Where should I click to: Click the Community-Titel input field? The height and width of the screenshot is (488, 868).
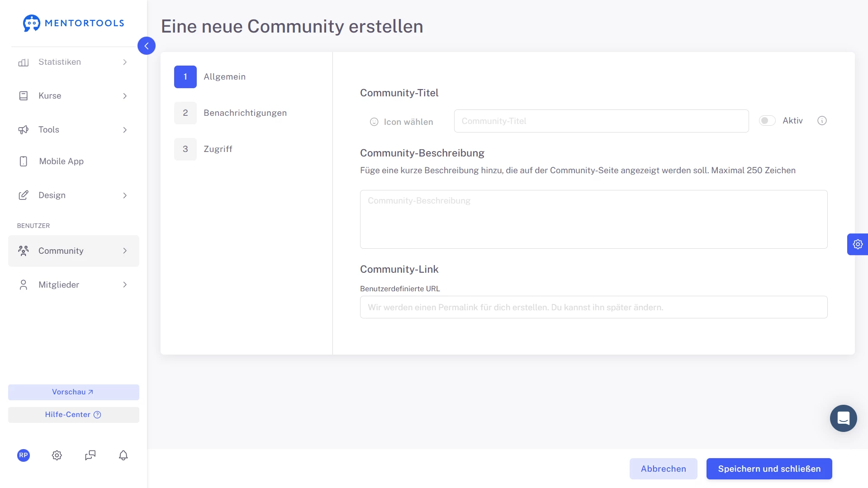coord(601,121)
